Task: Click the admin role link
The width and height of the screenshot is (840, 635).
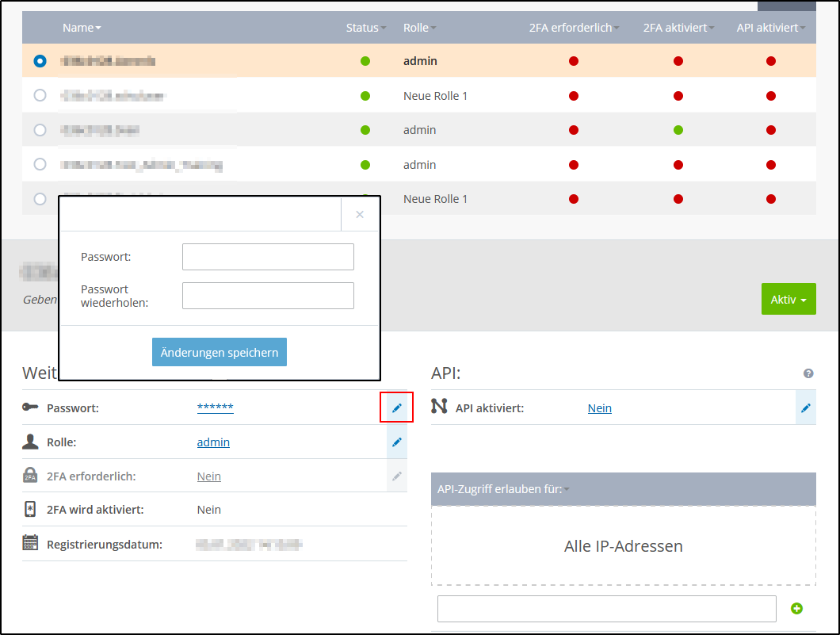Action: [x=213, y=442]
